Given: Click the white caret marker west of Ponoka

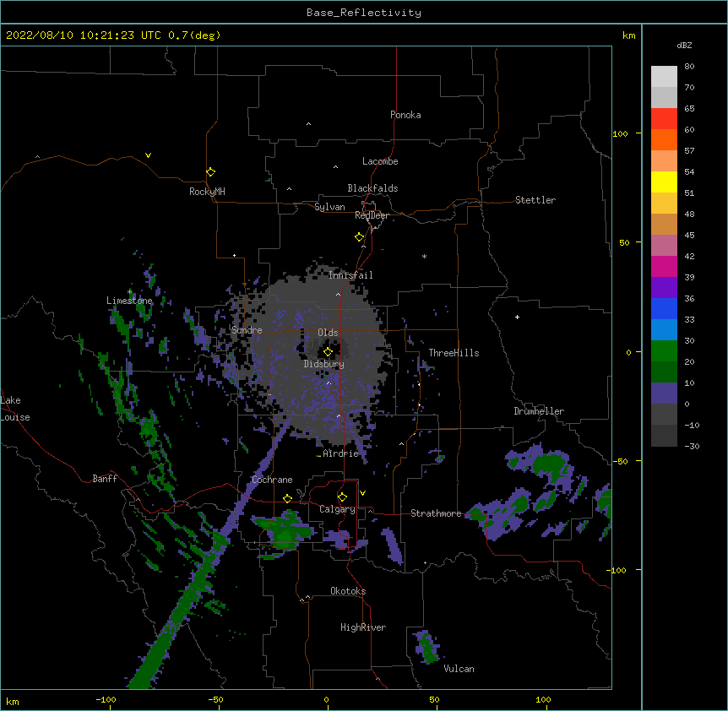Looking at the screenshot, I should pyautogui.click(x=308, y=124).
